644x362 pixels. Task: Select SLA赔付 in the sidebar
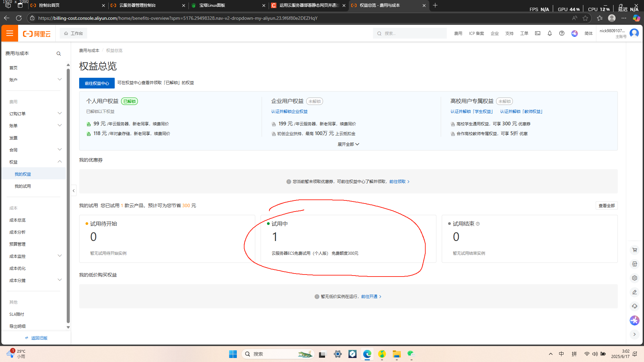pyautogui.click(x=17, y=314)
